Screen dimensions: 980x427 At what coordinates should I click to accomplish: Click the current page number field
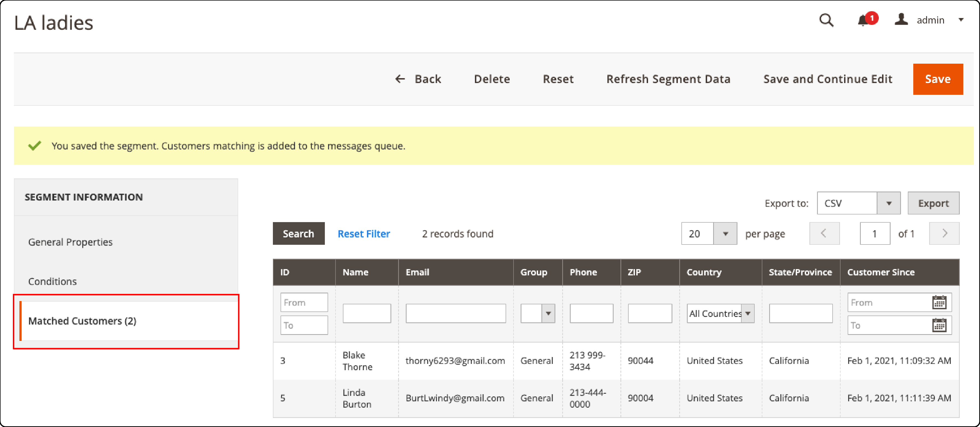pos(875,234)
